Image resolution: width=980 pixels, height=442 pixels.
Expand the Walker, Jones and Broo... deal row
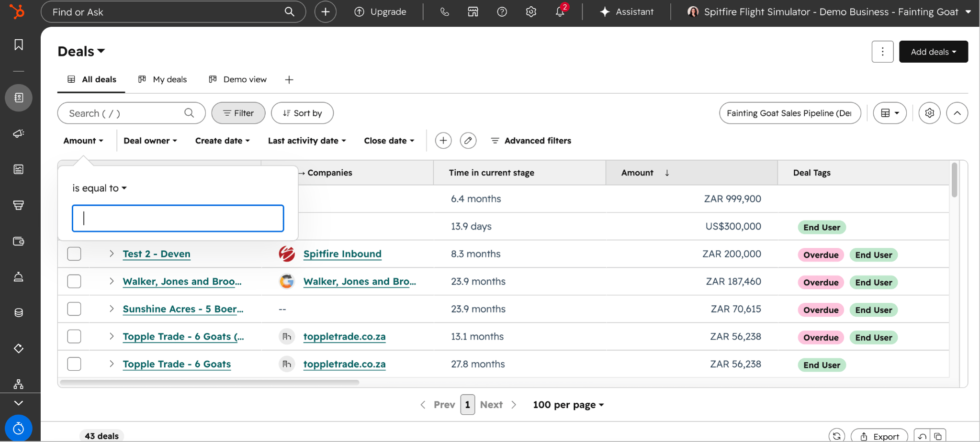(112, 281)
